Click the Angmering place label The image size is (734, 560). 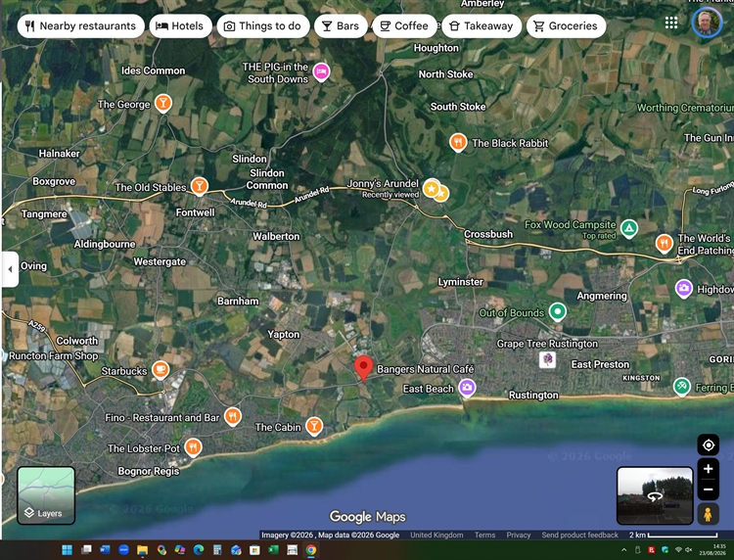[602, 296]
